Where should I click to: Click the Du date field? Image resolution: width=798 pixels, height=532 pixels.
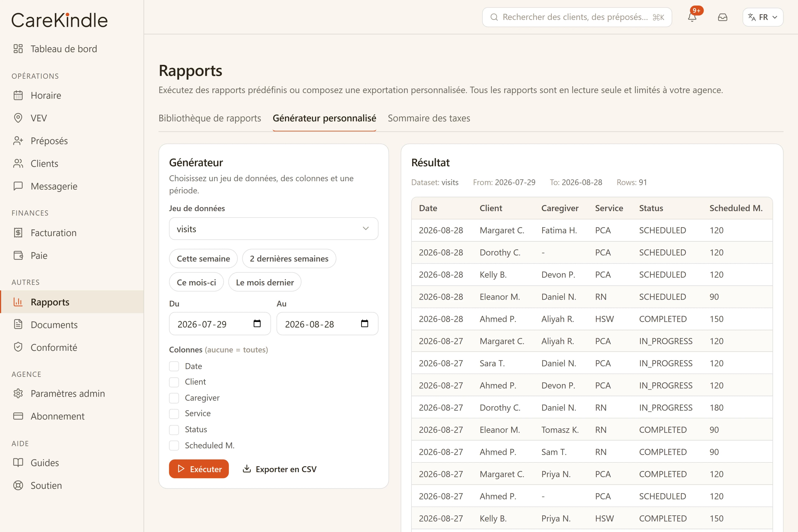220,324
